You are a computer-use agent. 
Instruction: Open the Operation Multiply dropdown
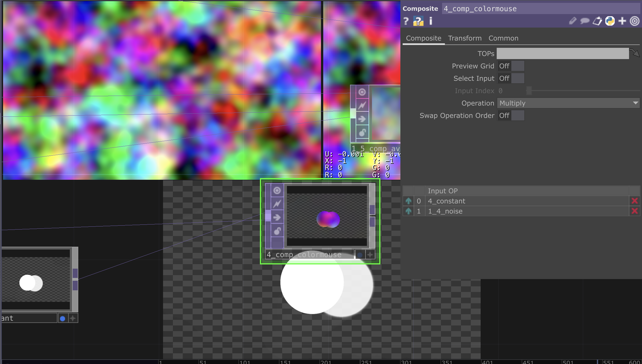pyautogui.click(x=568, y=103)
